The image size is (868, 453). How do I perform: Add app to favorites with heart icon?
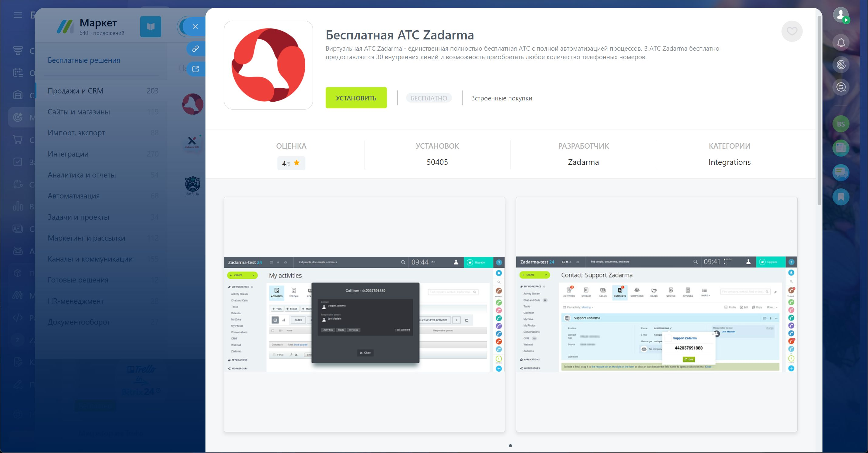point(792,31)
